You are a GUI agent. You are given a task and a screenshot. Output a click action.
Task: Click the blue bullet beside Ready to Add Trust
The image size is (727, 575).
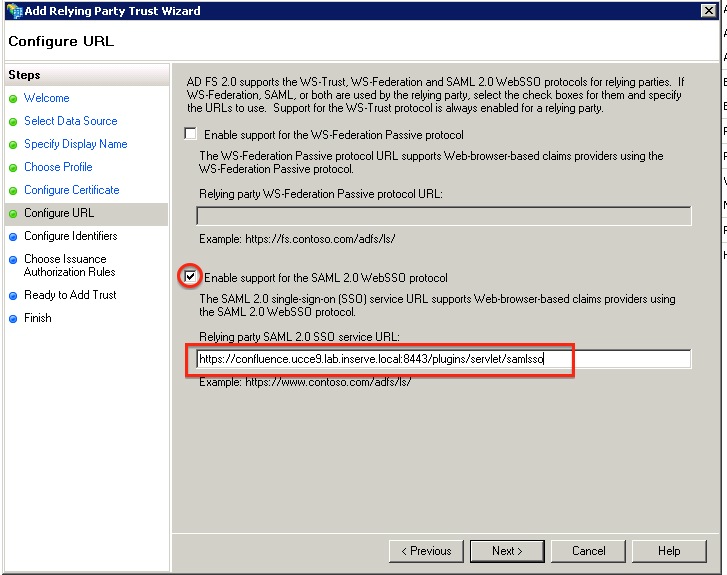[x=13, y=295]
